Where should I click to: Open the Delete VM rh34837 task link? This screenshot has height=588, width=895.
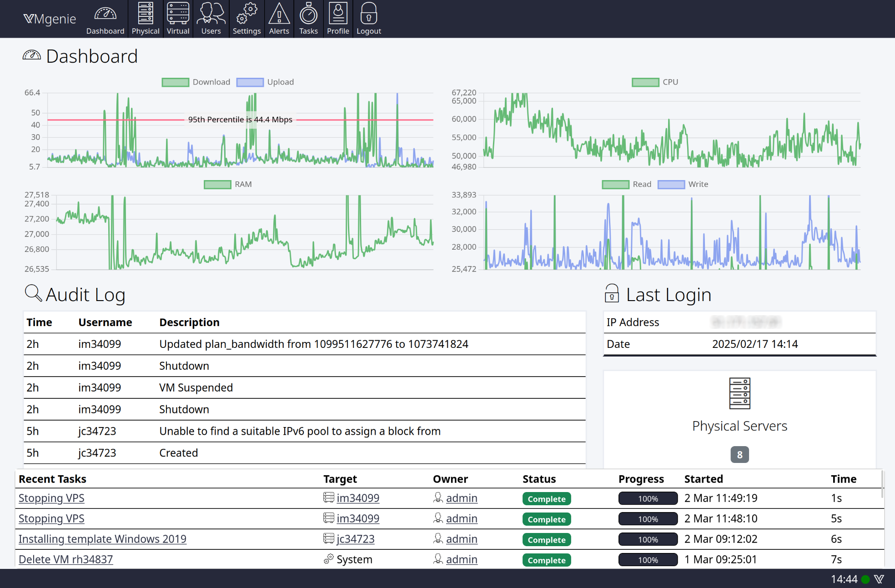tap(65, 559)
